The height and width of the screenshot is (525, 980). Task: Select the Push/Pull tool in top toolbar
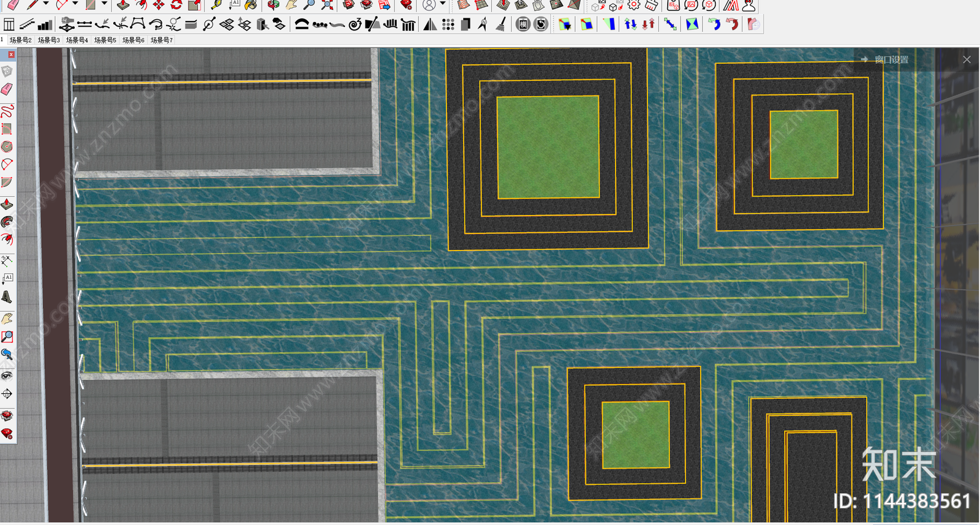(123, 5)
